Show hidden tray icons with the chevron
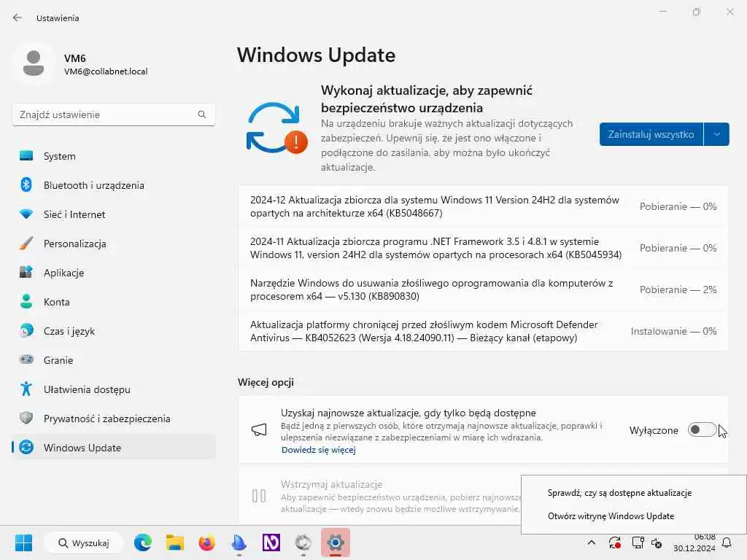Viewport: 747px width, 560px height. pyautogui.click(x=591, y=542)
